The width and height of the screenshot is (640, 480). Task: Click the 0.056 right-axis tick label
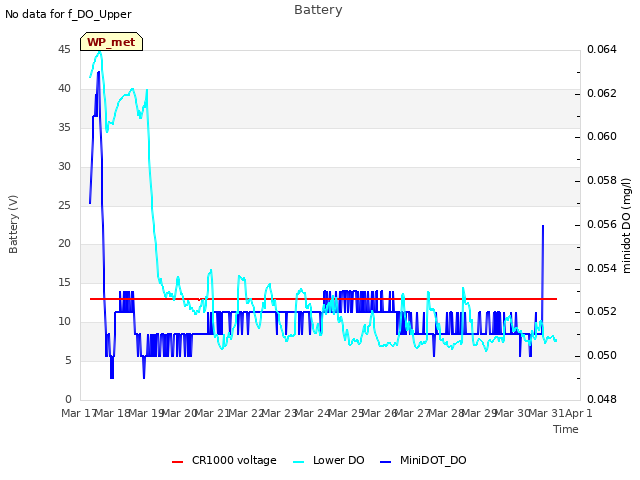pyautogui.click(x=602, y=224)
